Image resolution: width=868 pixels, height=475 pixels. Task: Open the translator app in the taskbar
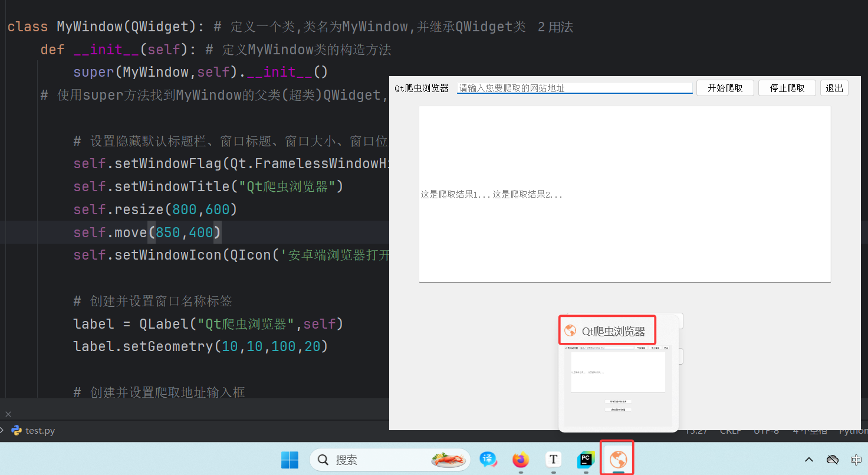(488, 460)
